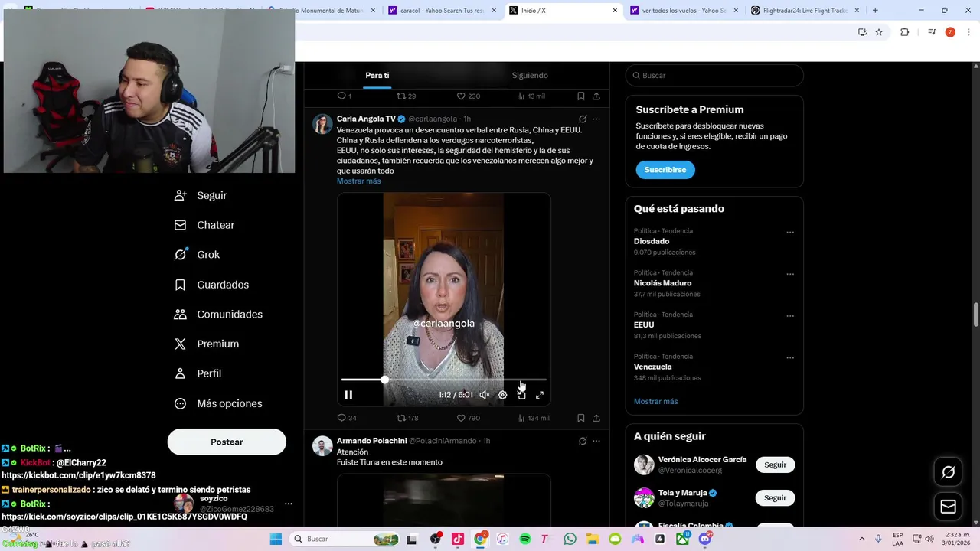Open more options on Carla Angola's post

[x=596, y=119]
